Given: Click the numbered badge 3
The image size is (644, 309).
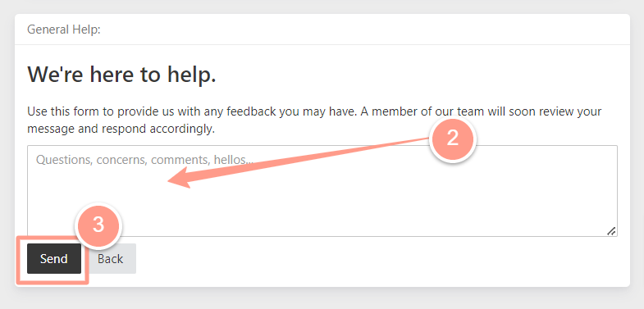Looking at the screenshot, I should point(98,225).
